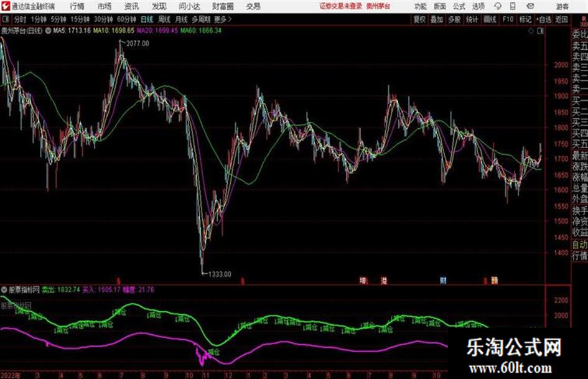Click the 卖出: 1832.74 indicator value
Image resolution: width=588 pixels, height=379 pixels.
61,289
